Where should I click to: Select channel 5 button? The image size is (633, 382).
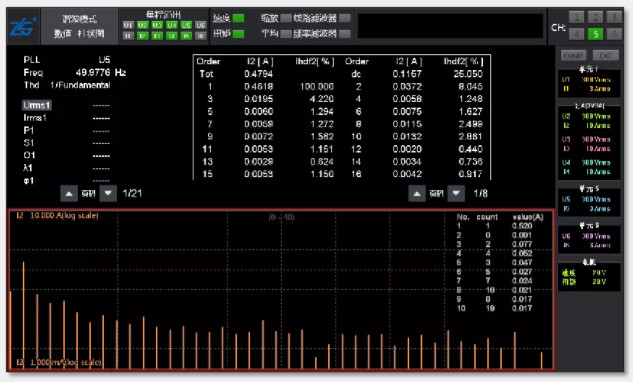click(595, 34)
